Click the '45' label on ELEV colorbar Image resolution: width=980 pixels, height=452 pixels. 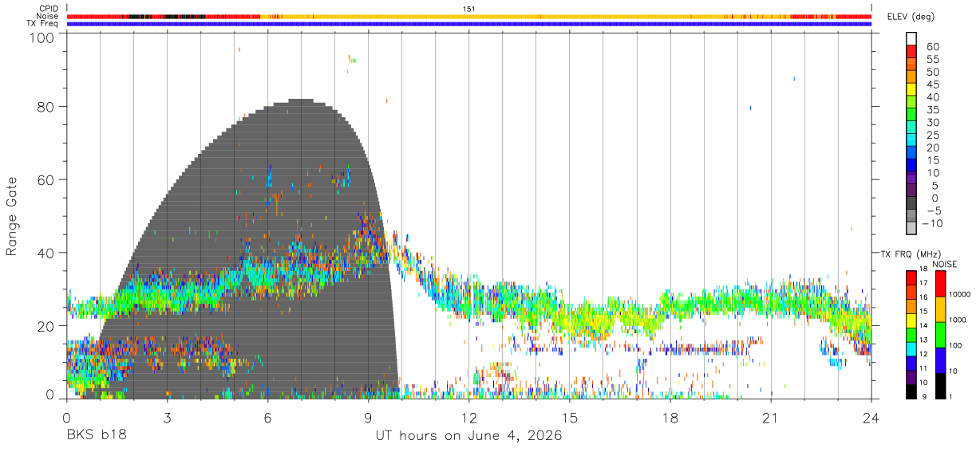pyautogui.click(x=931, y=85)
